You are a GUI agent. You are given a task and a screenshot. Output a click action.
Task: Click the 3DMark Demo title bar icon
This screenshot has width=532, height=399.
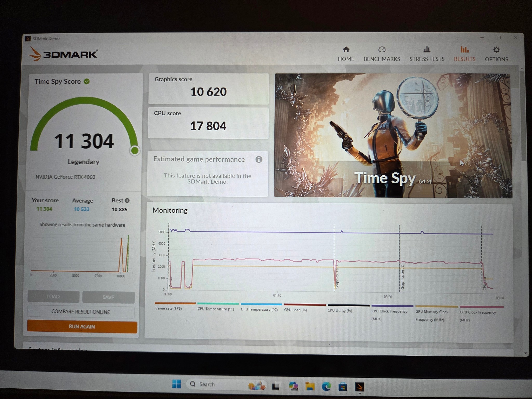coord(28,39)
